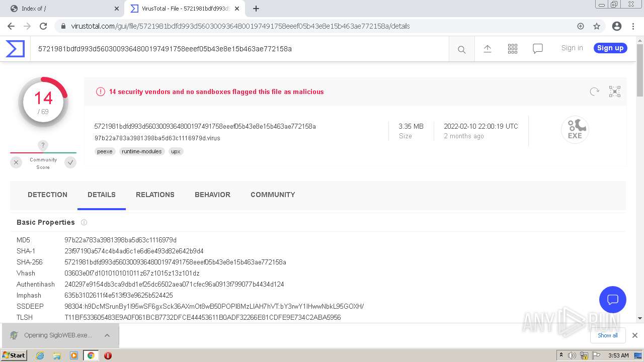Image resolution: width=644 pixels, height=362 pixels.
Task: Open Chrome three-dot menu
Action: click(633, 26)
